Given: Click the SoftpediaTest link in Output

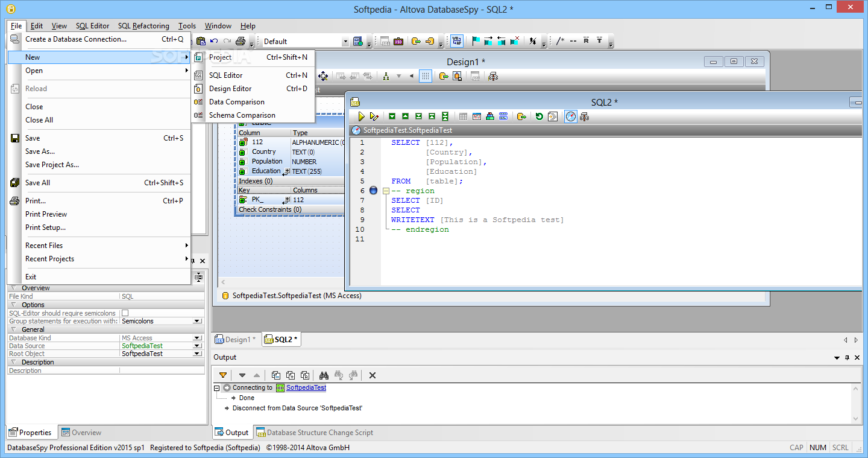Looking at the screenshot, I should (306, 388).
